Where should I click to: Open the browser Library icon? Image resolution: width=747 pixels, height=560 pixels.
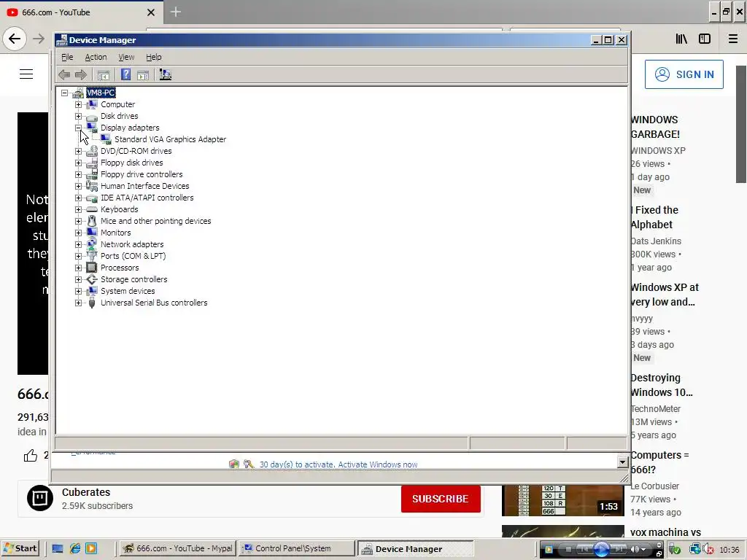click(x=681, y=39)
